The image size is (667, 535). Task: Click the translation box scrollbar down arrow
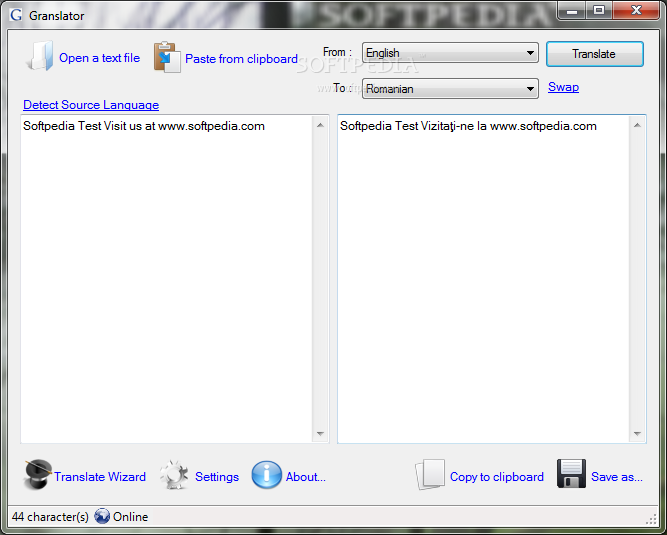637,434
